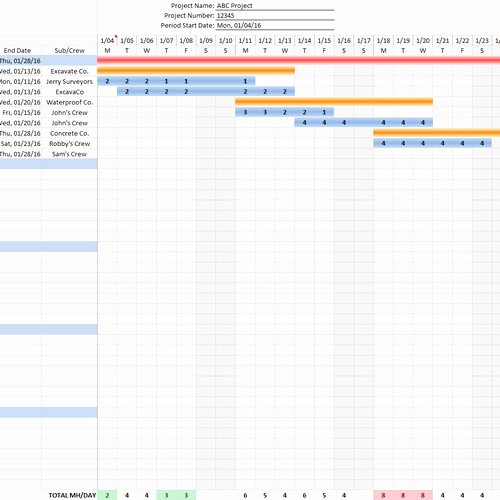Click ExcavaCo's value 2 on 1/13
The height and width of the screenshot is (500, 500).
click(285, 91)
